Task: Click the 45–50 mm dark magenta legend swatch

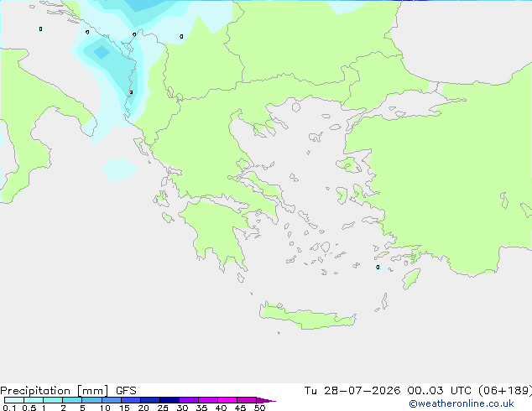Action: [x=247, y=400]
